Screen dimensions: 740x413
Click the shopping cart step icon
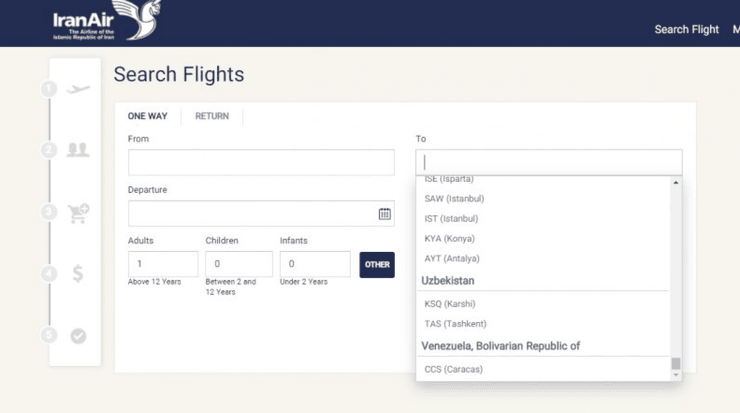[x=78, y=212]
